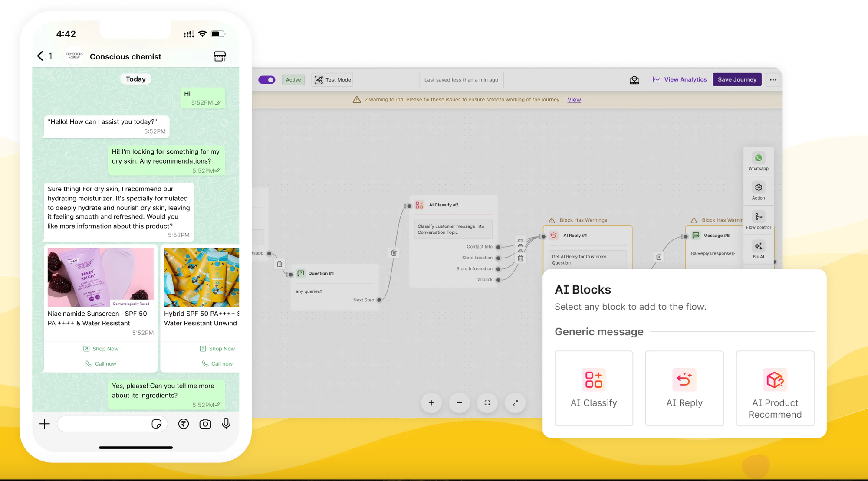Click the View link in warning banner
Image resolution: width=868 pixels, height=481 pixels.
coord(574,100)
